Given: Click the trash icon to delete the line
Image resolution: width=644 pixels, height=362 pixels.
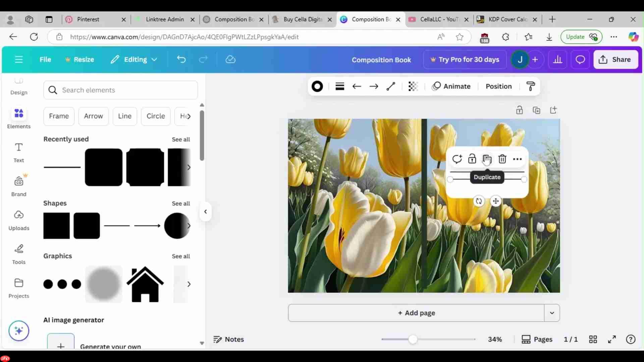Looking at the screenshot, I should 502,159.
